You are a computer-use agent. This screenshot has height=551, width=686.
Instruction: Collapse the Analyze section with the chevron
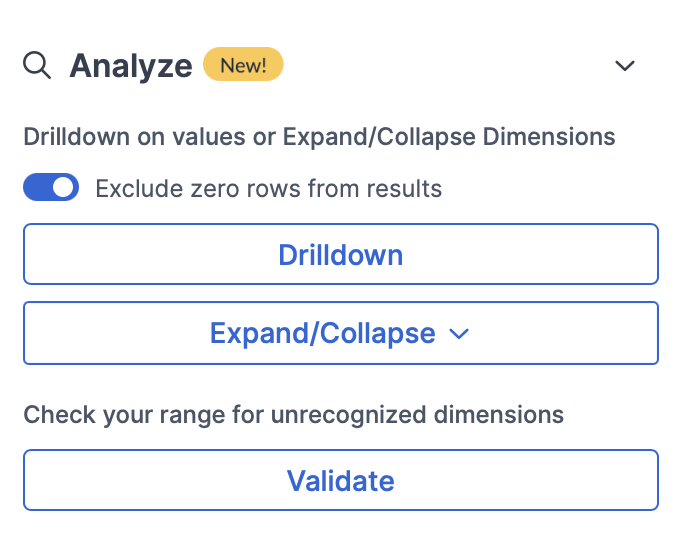625,66
